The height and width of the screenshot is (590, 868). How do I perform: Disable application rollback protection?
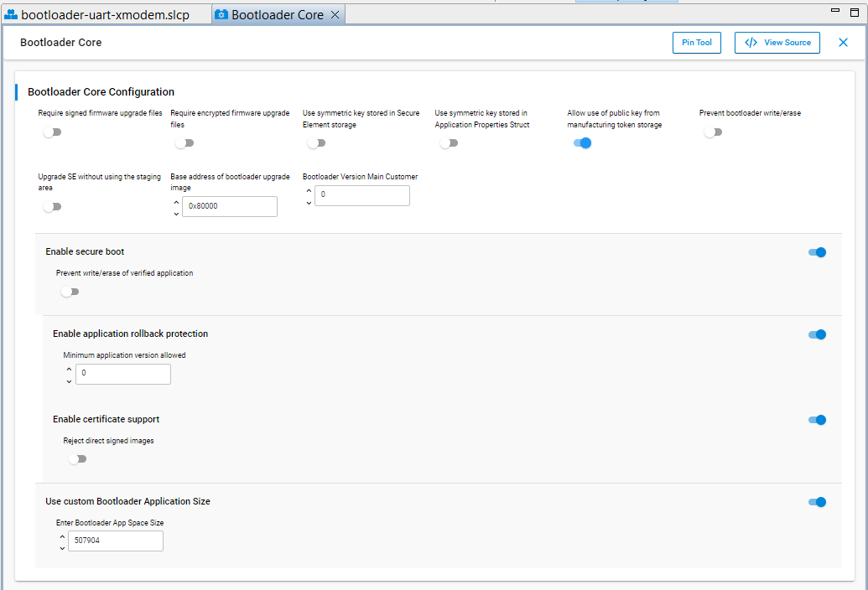(816, 334)
